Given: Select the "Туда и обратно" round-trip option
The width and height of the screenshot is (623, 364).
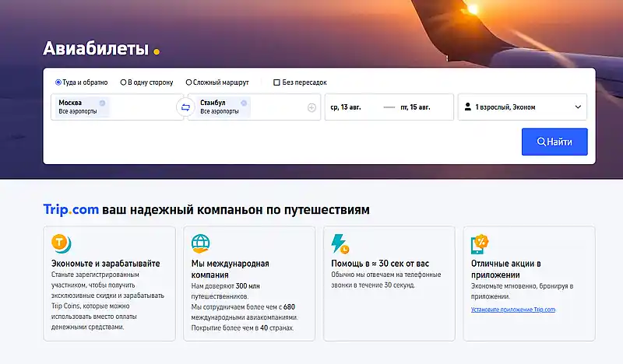Looking at the screenshot, I should pyautogui.click(x=82, y=82).
